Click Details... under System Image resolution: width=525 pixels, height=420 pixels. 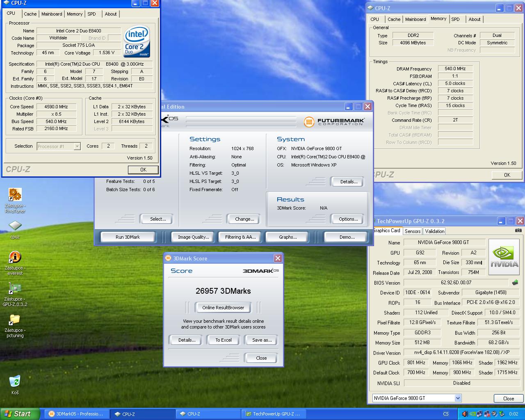click(349, 182)
